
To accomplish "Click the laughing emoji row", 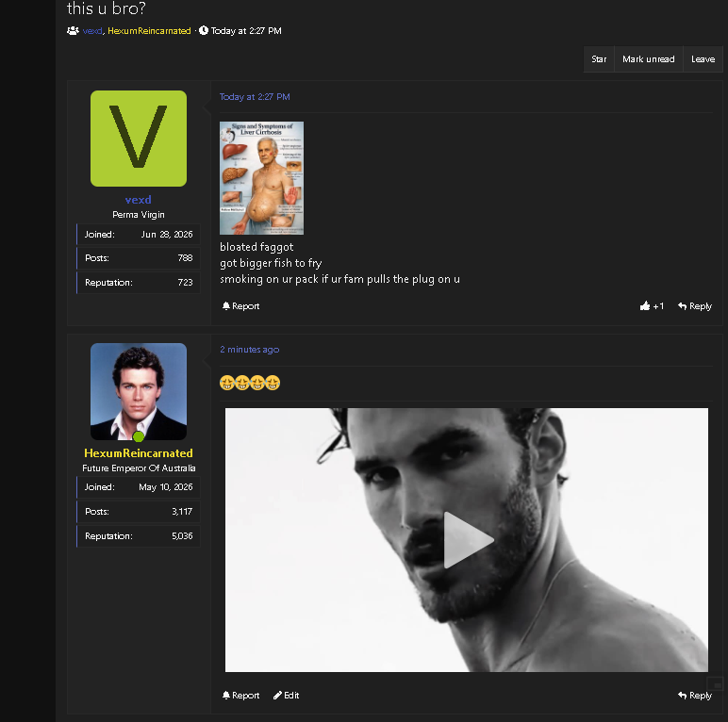I will [250, 383].
